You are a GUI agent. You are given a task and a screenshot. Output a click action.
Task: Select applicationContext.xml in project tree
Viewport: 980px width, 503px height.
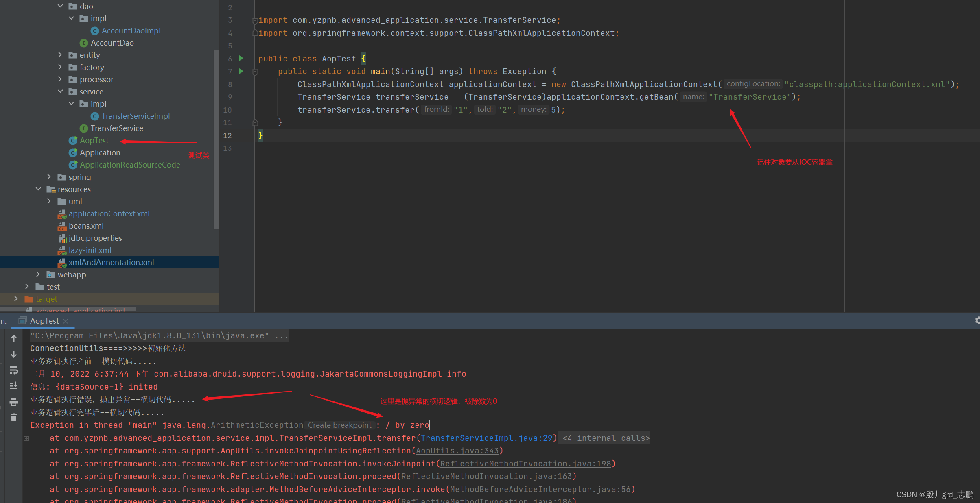click(x=109, y=213)
